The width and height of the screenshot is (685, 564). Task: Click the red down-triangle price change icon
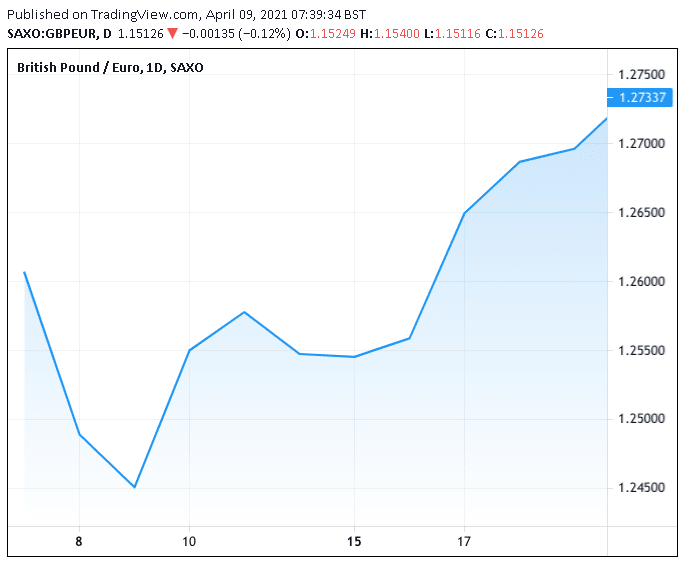174,32
